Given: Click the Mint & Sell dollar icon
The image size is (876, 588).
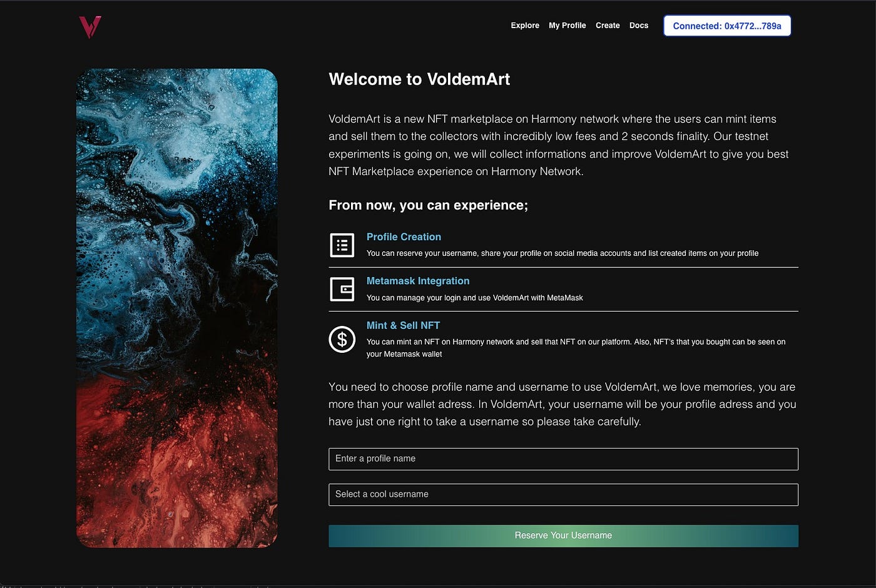Looking at the screenshot, I should pyautogui.click(x=342, y=340).
